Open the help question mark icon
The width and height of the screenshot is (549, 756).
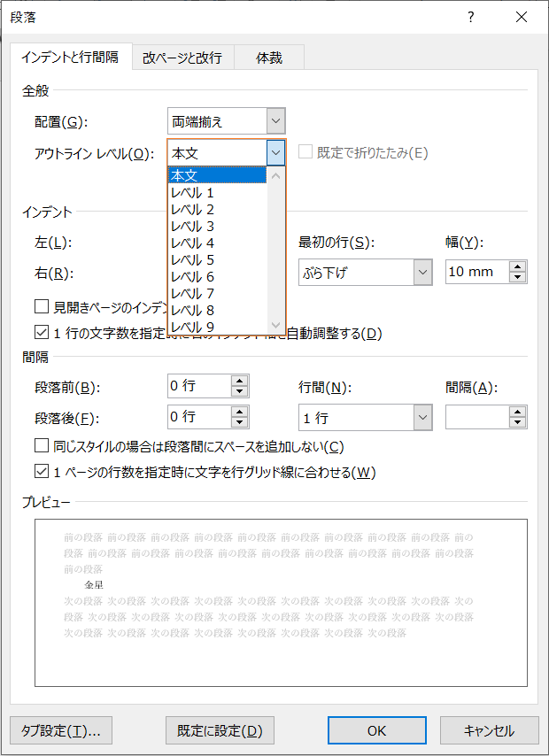[x=471, y=17]
